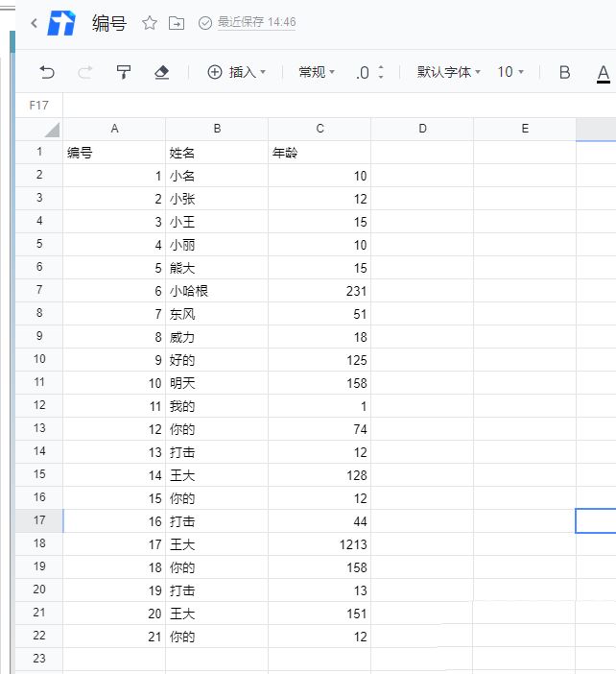Activate the format painter tool

click(x=123, y=72)
